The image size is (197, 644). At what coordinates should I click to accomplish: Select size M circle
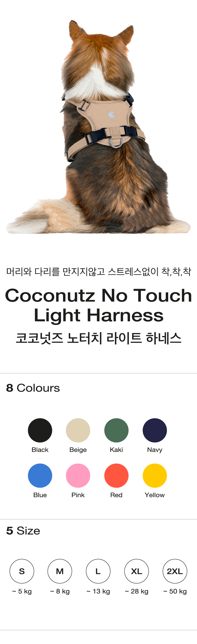[60, 571]
